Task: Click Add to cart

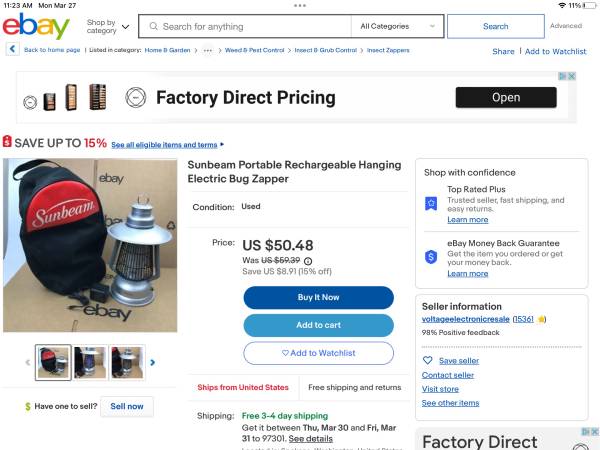Action: [x=318, y=325]
